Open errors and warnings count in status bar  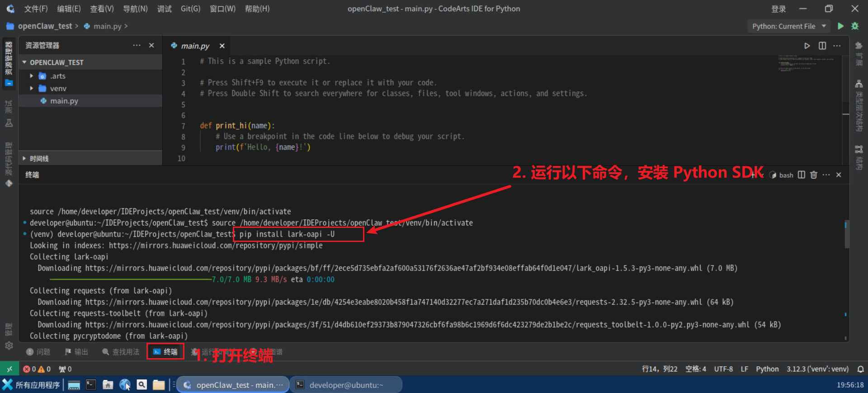[37, 369]
